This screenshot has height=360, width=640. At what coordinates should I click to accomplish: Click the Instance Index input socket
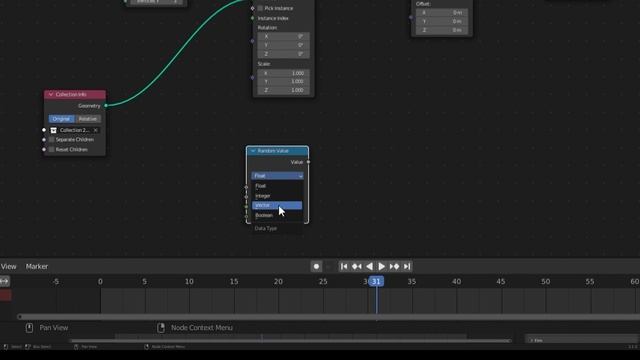pyautogui.click(x=252, y=18)
